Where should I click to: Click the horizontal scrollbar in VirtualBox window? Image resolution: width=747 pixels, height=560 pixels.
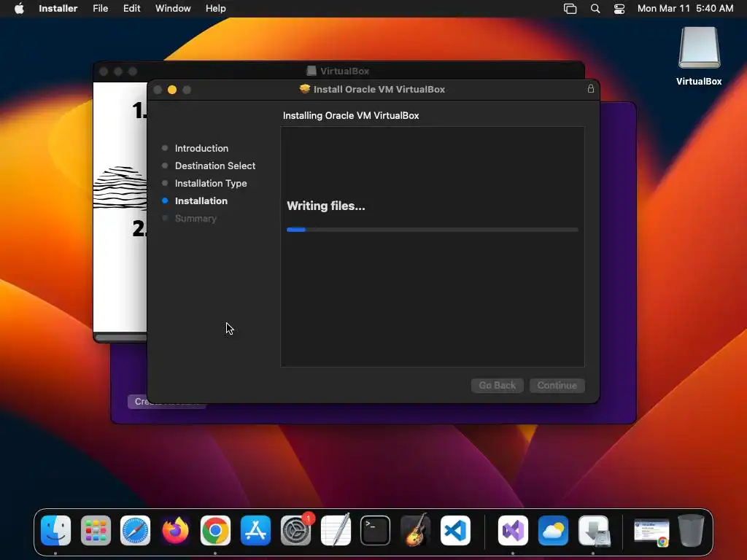(x=121, y=338)
